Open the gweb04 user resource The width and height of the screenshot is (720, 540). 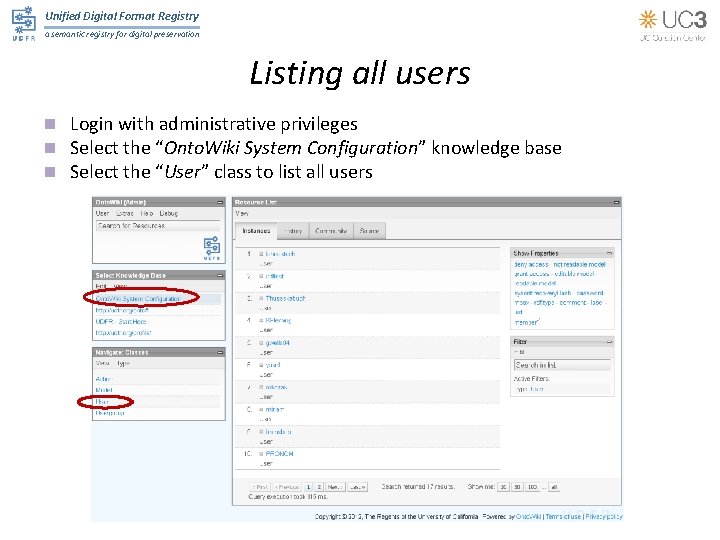pos(277,343)
